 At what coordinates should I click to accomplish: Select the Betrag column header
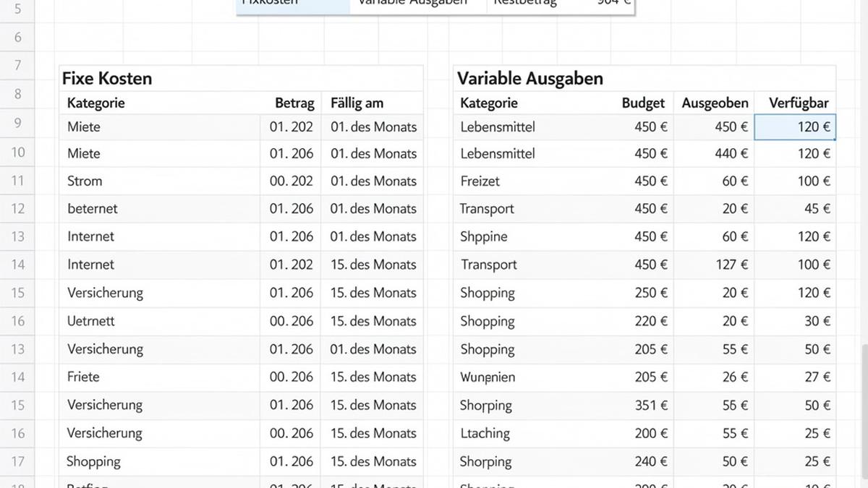[x=294, y=103]
